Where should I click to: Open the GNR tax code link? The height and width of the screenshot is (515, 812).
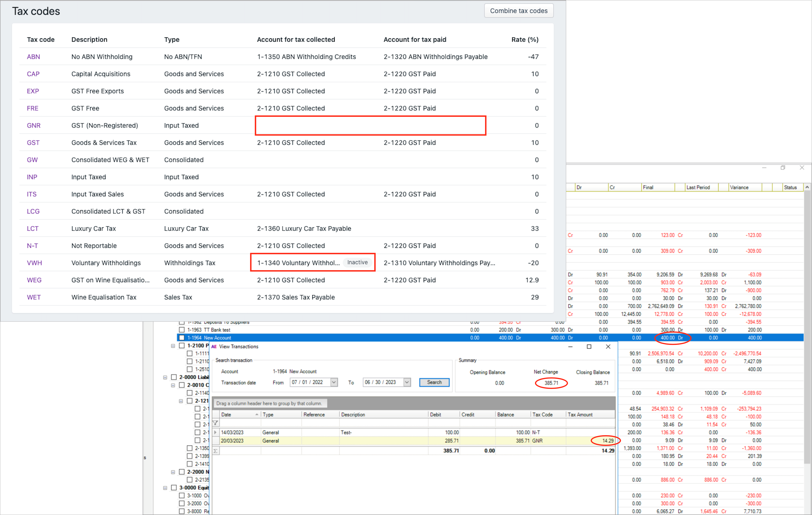pos(34,126)
